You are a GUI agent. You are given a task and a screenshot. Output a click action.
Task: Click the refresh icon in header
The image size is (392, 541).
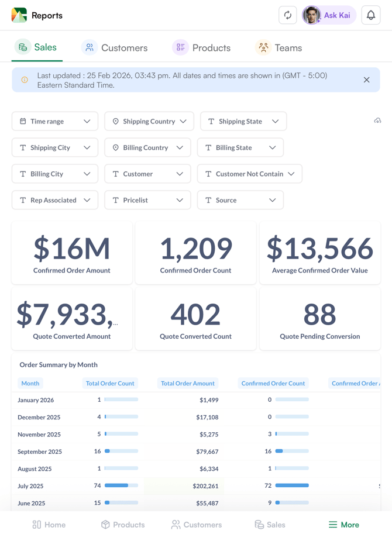(287, 15)
